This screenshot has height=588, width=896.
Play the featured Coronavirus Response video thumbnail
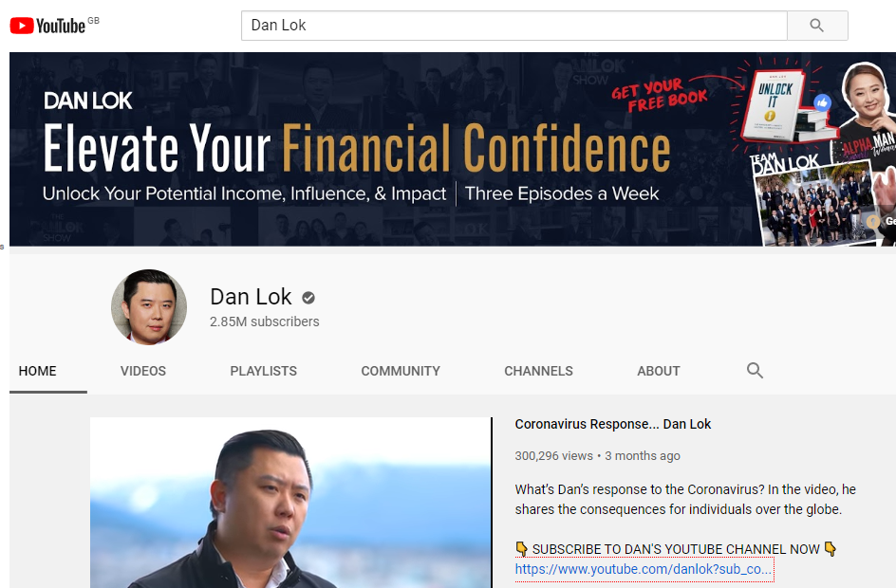(290, 503)
